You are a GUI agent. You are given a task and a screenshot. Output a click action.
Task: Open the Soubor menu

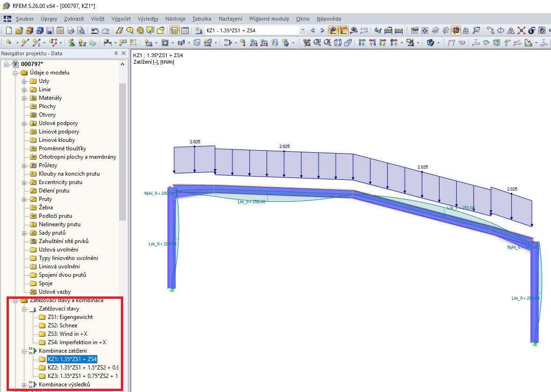[x=24, y=19]
